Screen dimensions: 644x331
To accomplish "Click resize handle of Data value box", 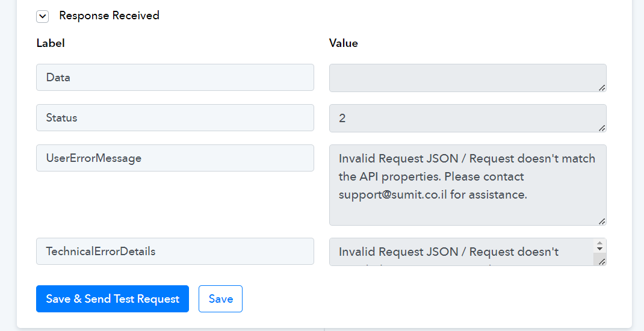I will point(602,87).
